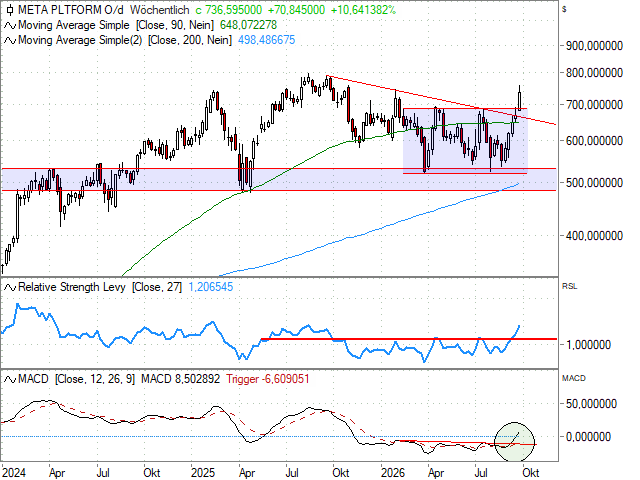Click the MACD axis label 0,000000

588,437
